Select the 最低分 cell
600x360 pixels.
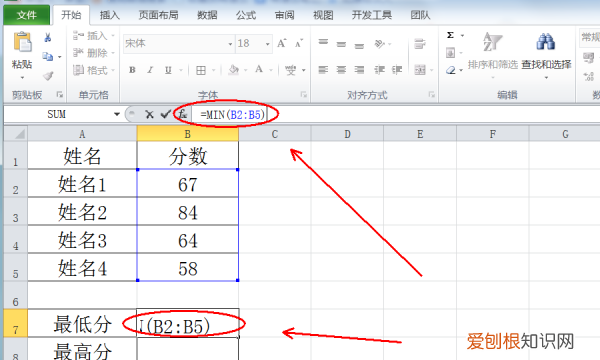(82, 324)
